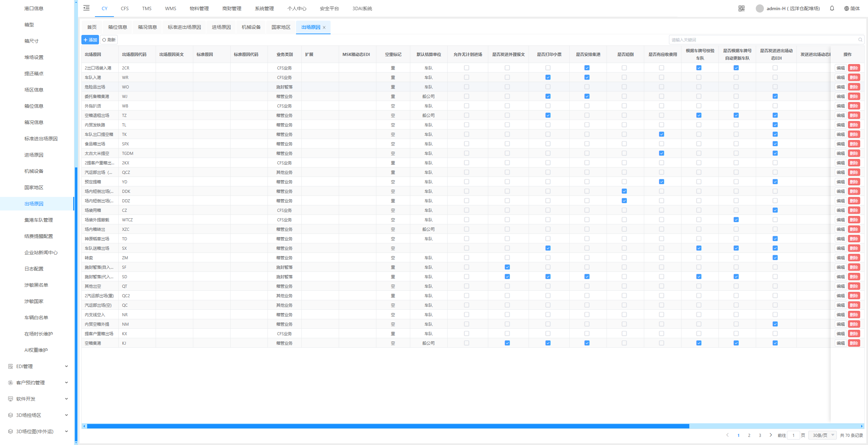This screenshot has width=868, height=445.
Task: Switch to the WMS top menu
Action: pos(171,8)
